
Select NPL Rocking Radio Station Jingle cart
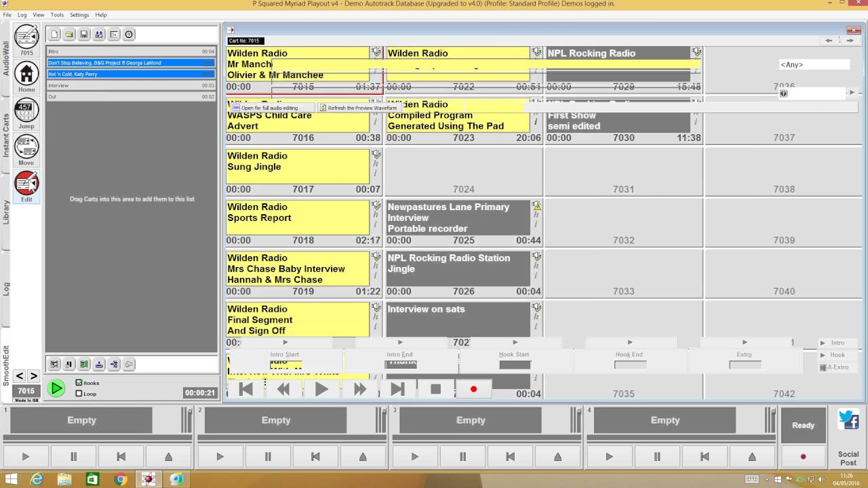[464, 274]
